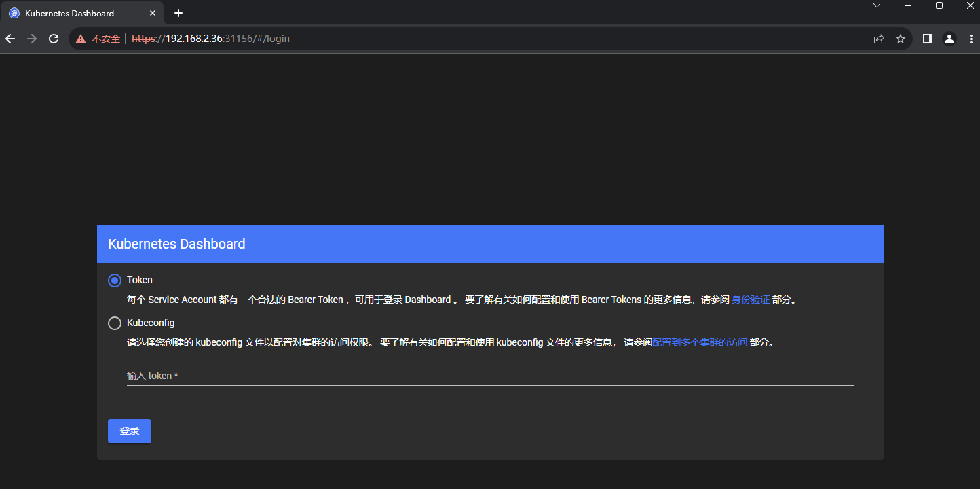Image resolution: width=980 pixels, height=489 pixels.
Task: Toggle the browser side panel icon
Action: click(x=928, y=39)
